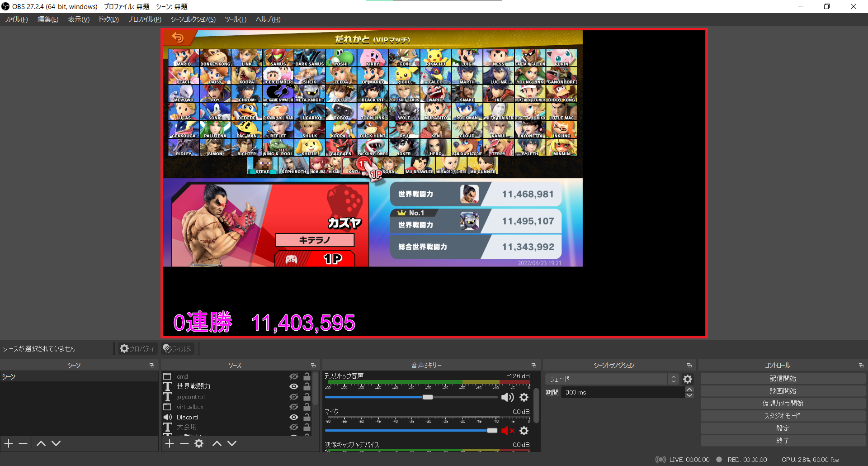The width and height of the screenshot is (868, 466).
Task: Undock the 音声ミキサー panel
Action: point(534,365)
